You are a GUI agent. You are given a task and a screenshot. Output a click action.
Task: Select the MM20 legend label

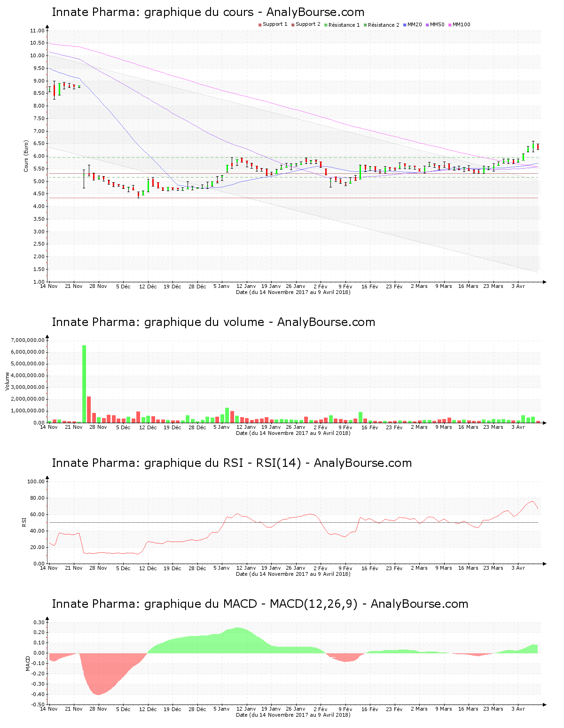415,24
